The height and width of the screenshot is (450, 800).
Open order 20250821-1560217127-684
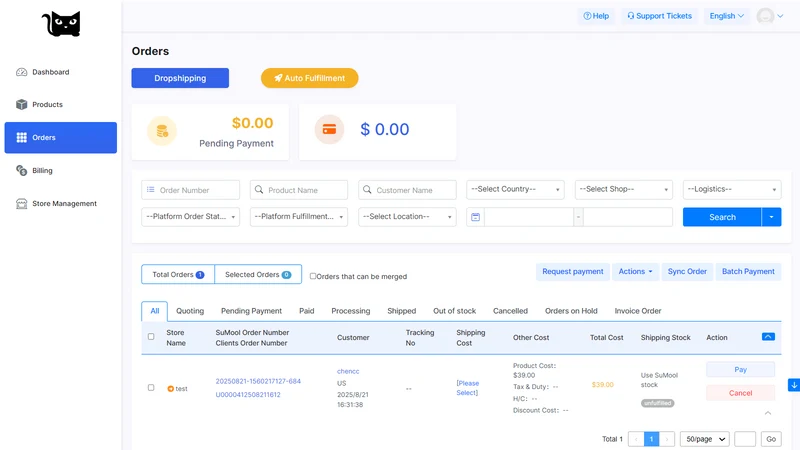[x=258, y=381]
